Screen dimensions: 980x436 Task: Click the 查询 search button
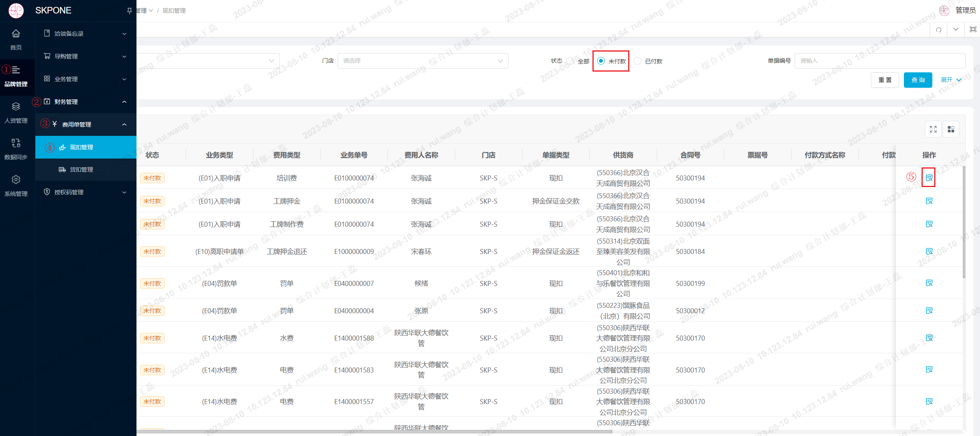click(x=918, y=80)
